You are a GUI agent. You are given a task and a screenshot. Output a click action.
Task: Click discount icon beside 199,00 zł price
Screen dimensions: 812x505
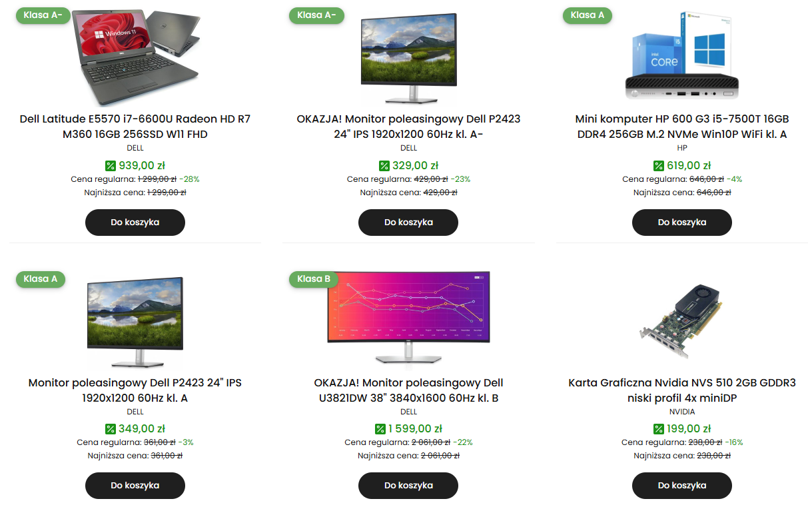(658, 429)
